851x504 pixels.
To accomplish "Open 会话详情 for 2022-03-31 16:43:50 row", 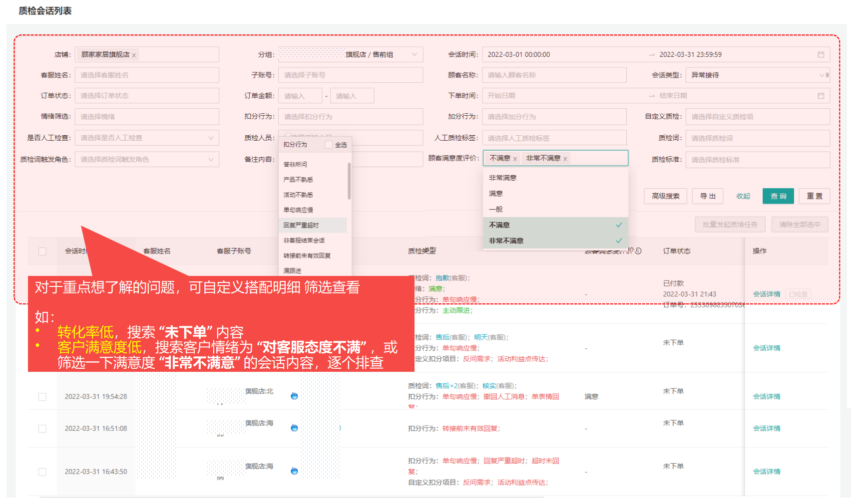I will pyautogui.click(x=767, y=472).
